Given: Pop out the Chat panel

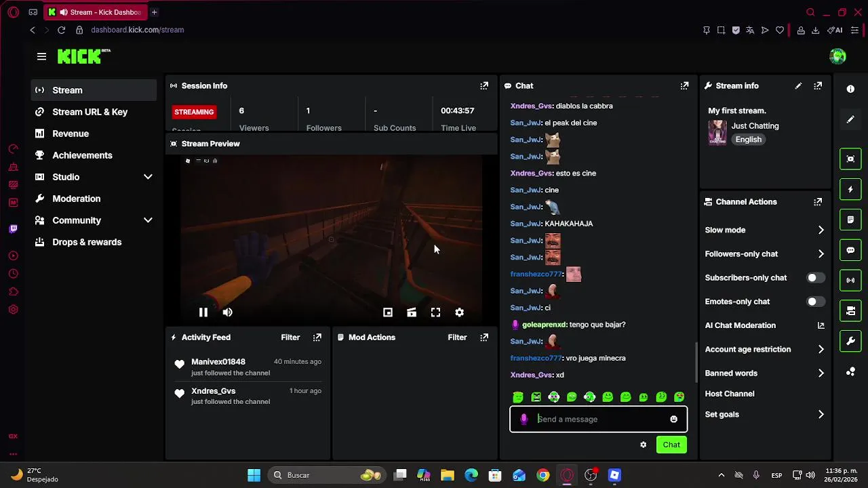Looking at the screenshot, I should (x=684, y=86).
